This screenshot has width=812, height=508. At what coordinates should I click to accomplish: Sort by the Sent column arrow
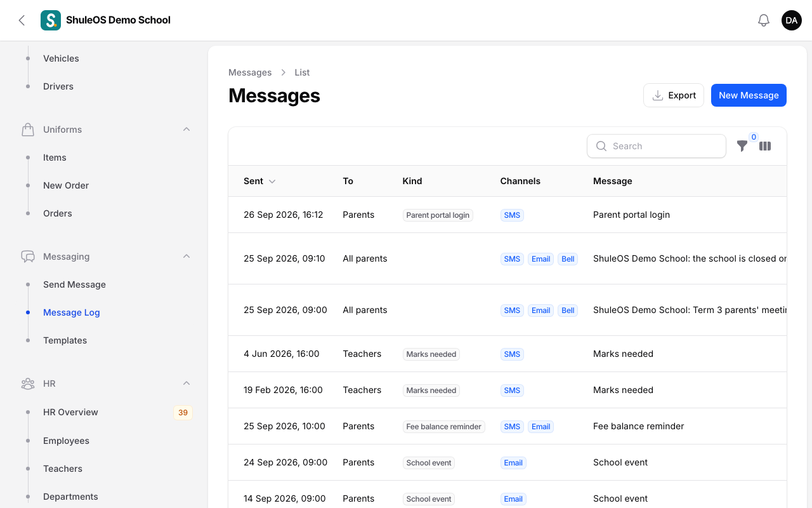272,182
